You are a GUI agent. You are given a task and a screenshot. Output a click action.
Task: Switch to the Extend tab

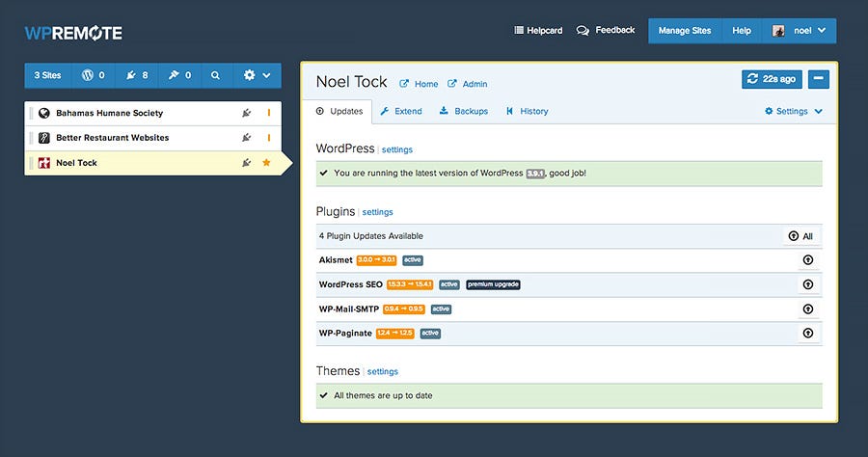[401, 111]
